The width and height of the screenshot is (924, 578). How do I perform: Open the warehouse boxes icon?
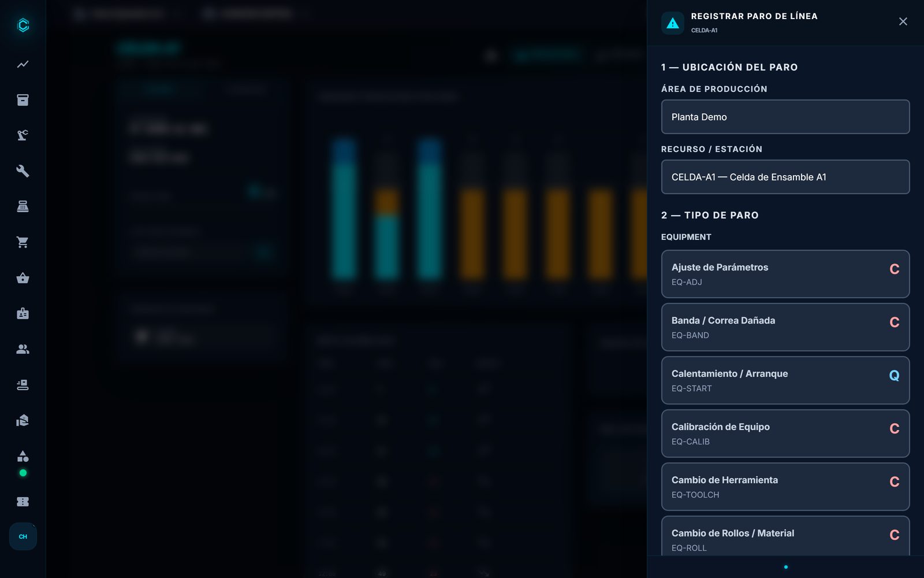(23, 420)
